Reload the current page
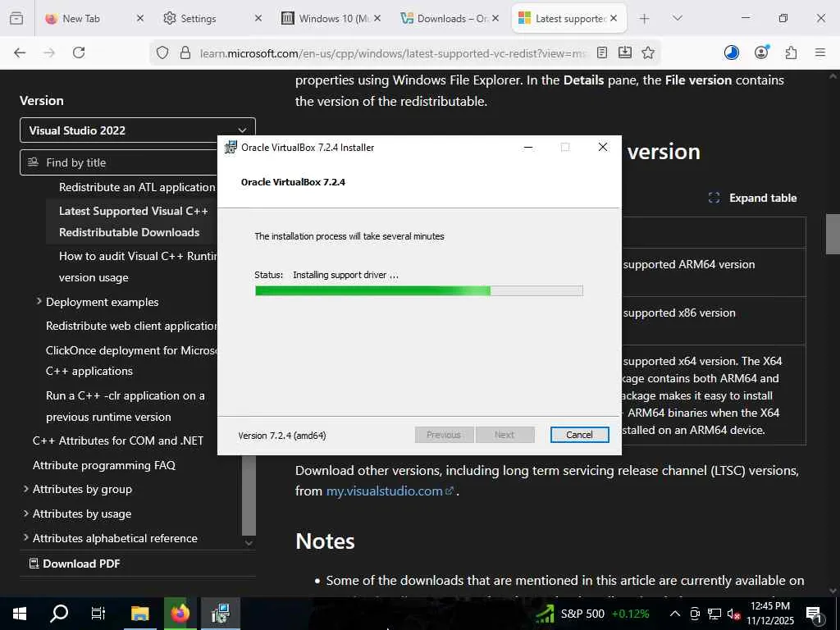Viewport: 840px width, 630px height. 79,52
